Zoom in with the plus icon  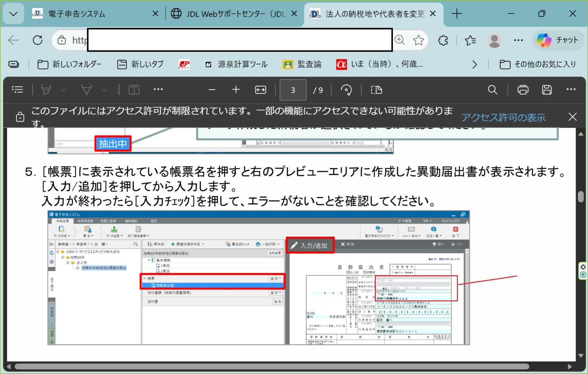pyautogui.click(x=236, y=90)
